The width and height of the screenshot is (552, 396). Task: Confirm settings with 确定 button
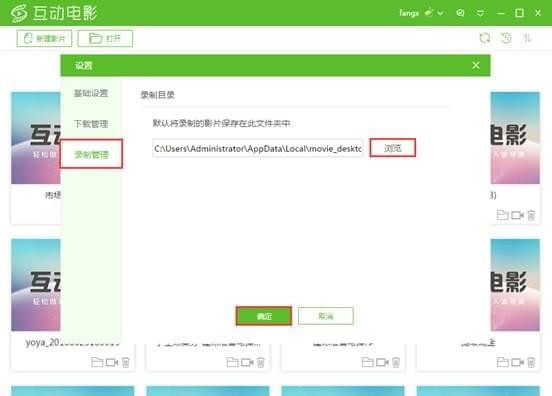pyautogui.click(x=264, y=316)
